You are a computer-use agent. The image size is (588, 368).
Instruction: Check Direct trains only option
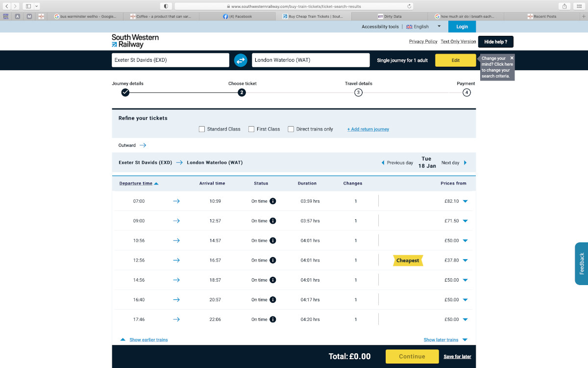(291, 129)
